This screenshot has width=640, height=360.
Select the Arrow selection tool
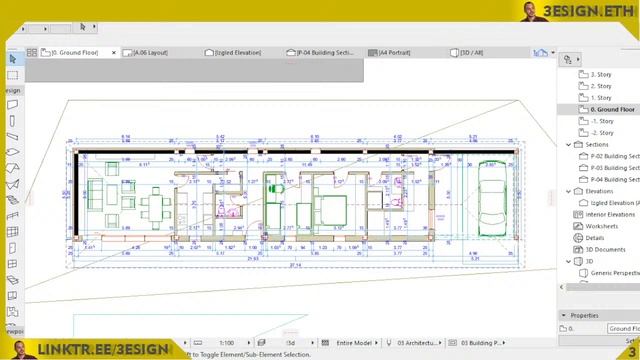coord(13,59)
